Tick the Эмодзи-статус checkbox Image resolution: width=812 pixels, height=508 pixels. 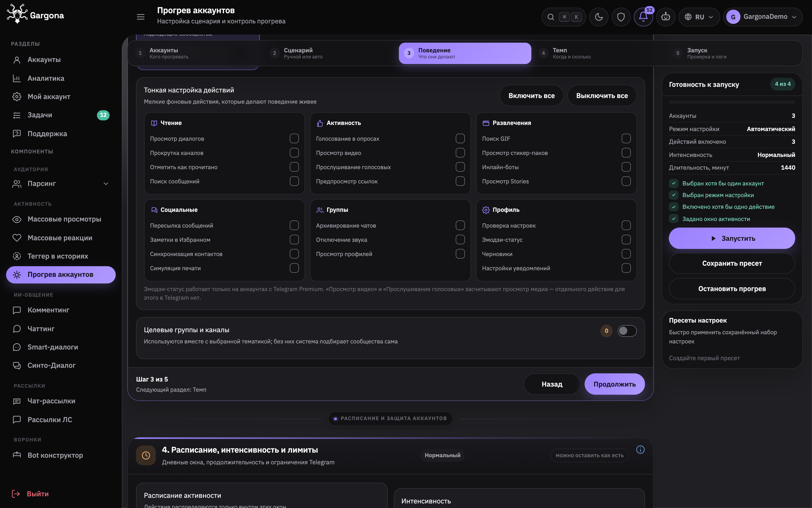point(626,240)
